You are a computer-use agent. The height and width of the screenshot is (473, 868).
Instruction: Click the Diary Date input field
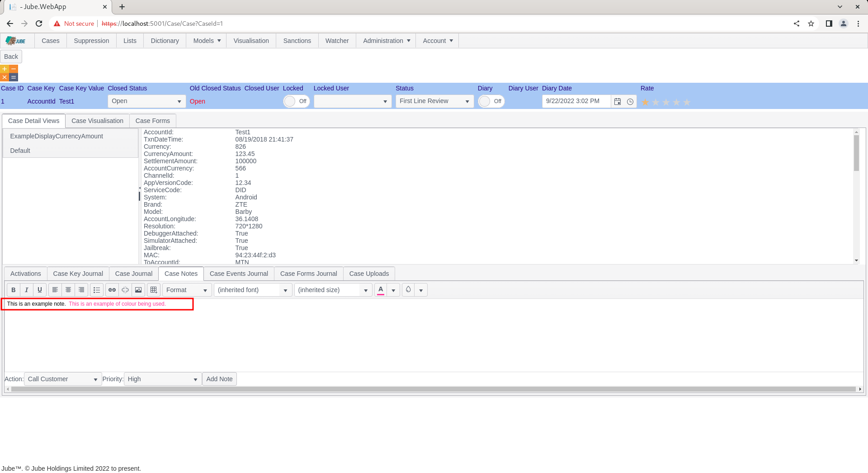576,101
